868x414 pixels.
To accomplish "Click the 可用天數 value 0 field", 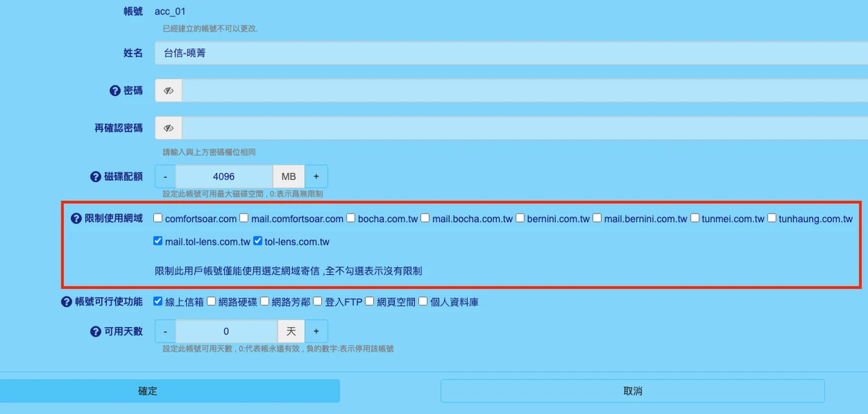I will pyautogui.click(x=226, y=331).
